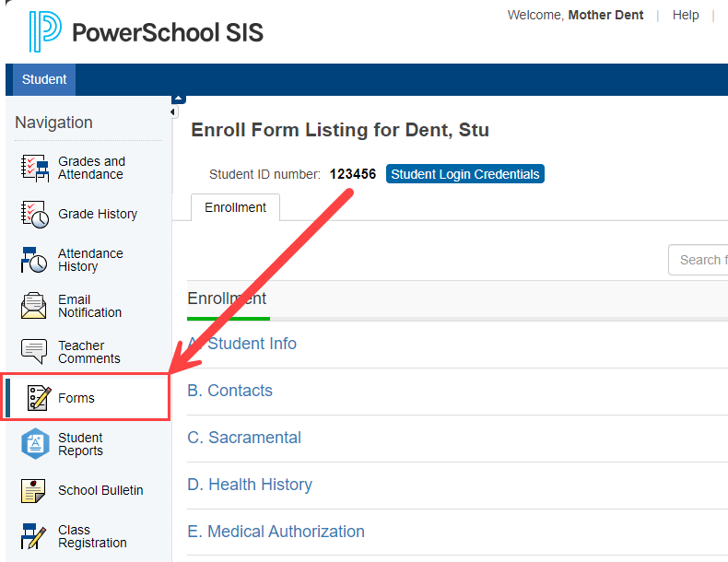This screenshot has width=728, height=562.
Task: Open the Grade History icon
Action: point(35,214)
